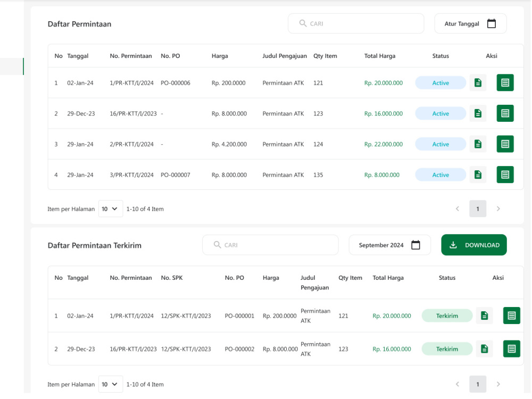
Task: Open green list icon for PO-000006 row
Action: (505, 83)
